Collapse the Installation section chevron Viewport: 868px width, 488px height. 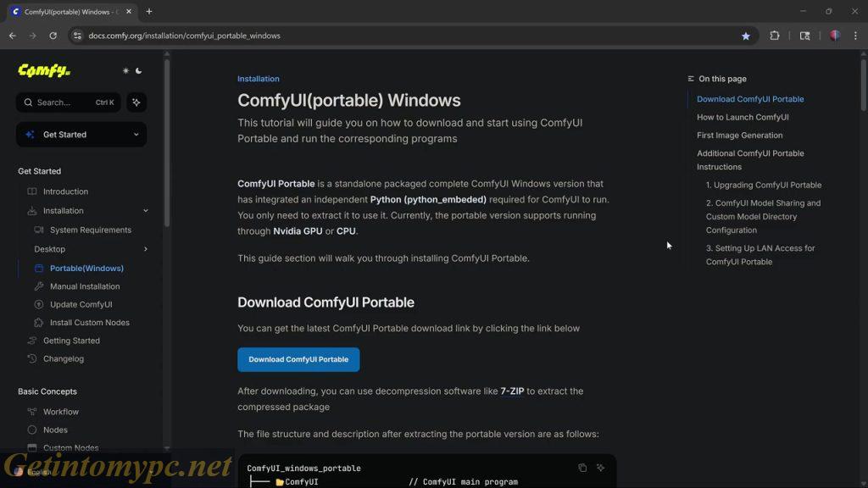[146, 211]
